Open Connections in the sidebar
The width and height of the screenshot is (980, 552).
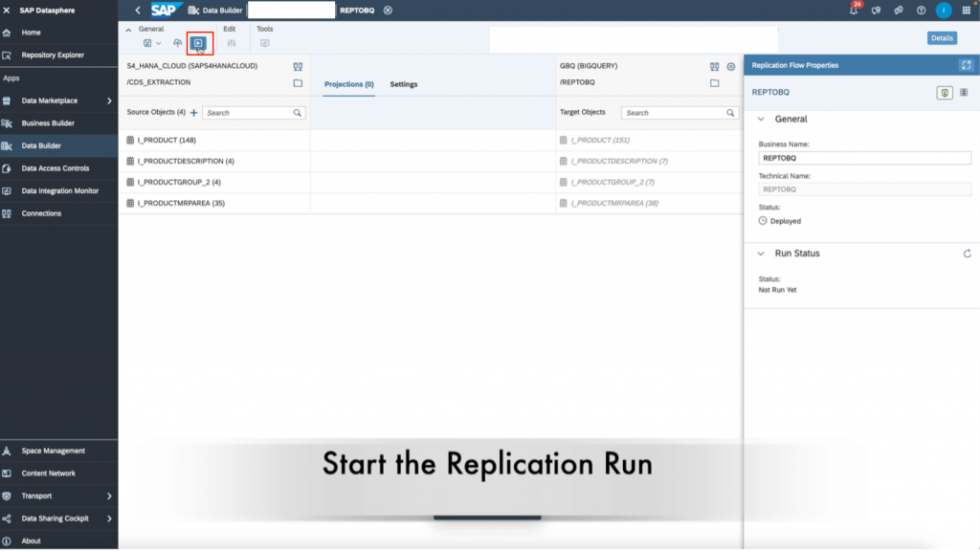click(58, 213)
